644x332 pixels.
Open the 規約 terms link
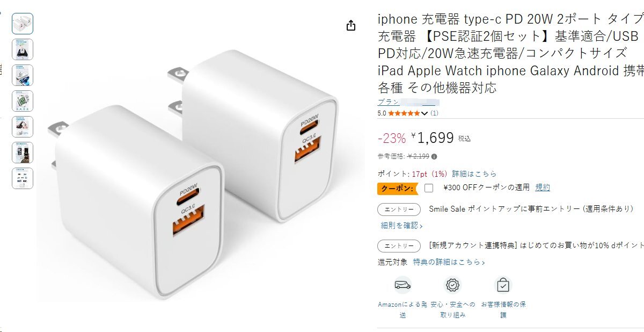[x=543, y=187]
